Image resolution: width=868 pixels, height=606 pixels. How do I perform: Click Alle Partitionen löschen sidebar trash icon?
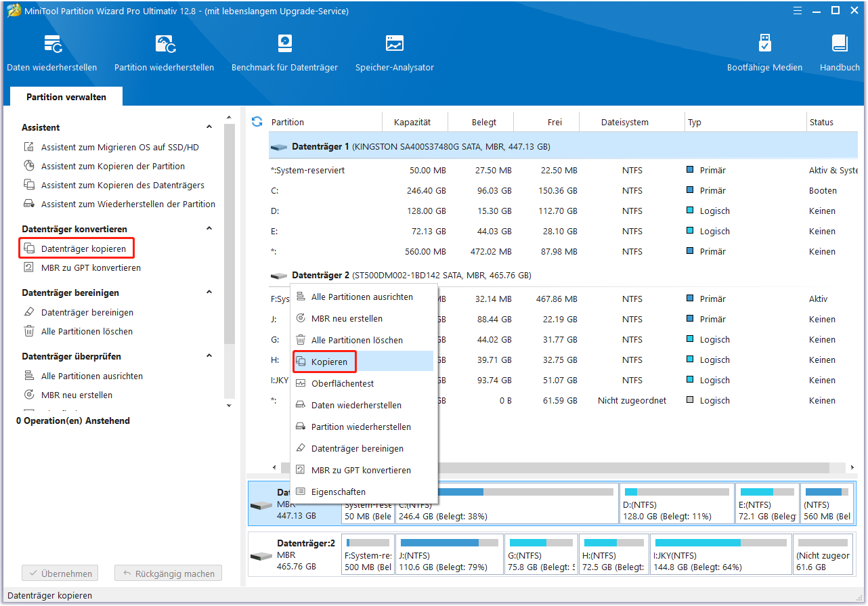[x=29, y=331]
